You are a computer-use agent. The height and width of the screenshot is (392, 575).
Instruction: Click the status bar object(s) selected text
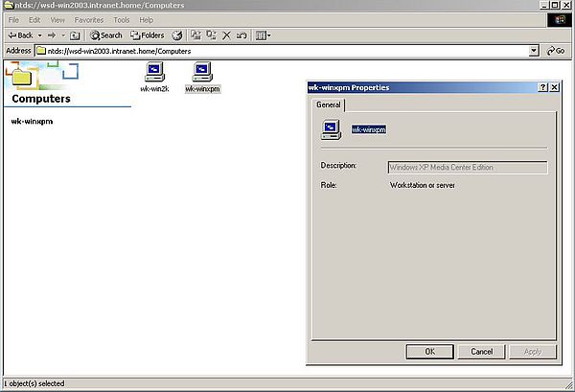tap(34, 383)
